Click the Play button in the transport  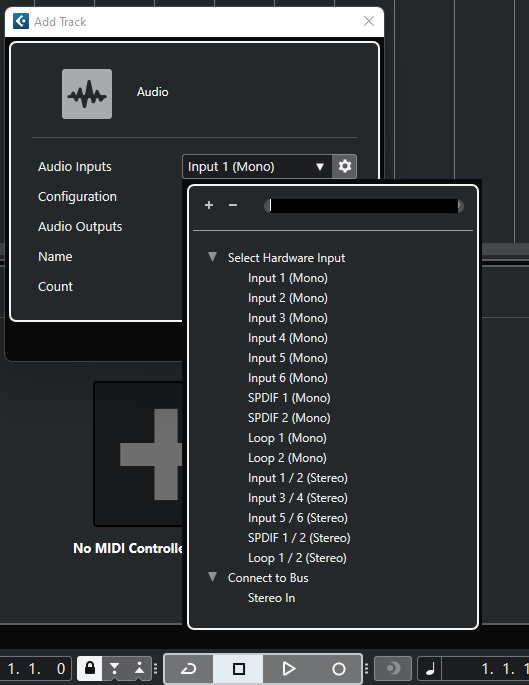click(288, 668)
